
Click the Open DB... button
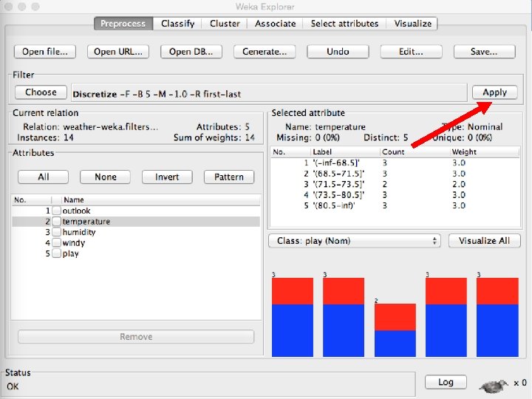pyautogui.click(x=191, y=52)
